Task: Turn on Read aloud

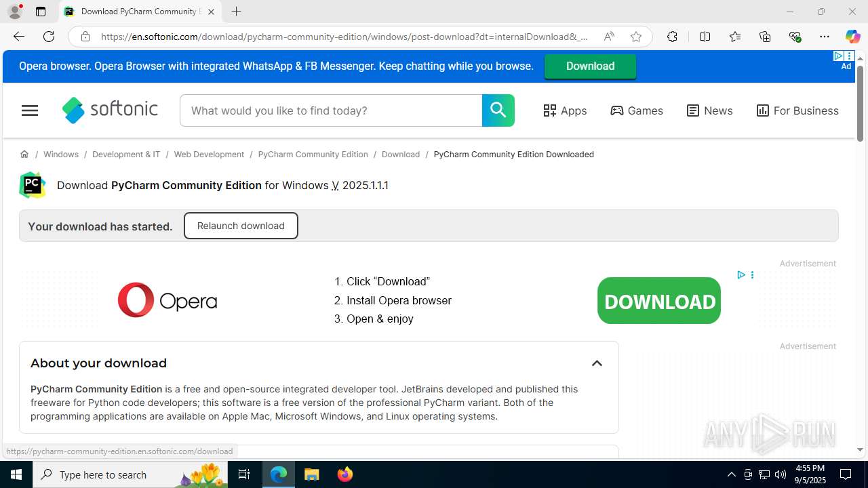Action: point(609,37)
